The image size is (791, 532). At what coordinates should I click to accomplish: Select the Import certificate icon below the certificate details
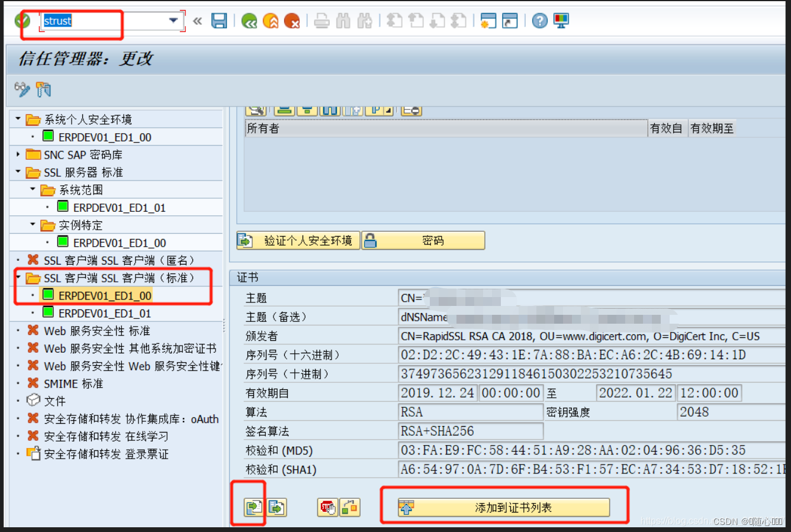pos(249,507)
